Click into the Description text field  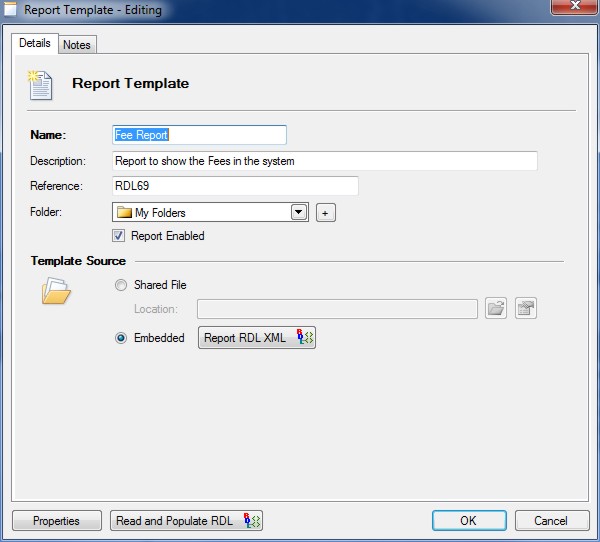[325, 160]
